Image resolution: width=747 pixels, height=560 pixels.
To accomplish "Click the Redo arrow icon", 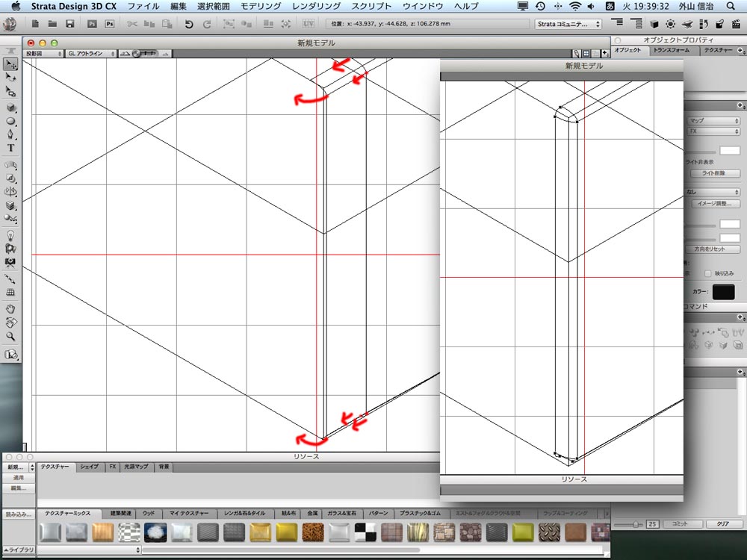I will [206, 24].
